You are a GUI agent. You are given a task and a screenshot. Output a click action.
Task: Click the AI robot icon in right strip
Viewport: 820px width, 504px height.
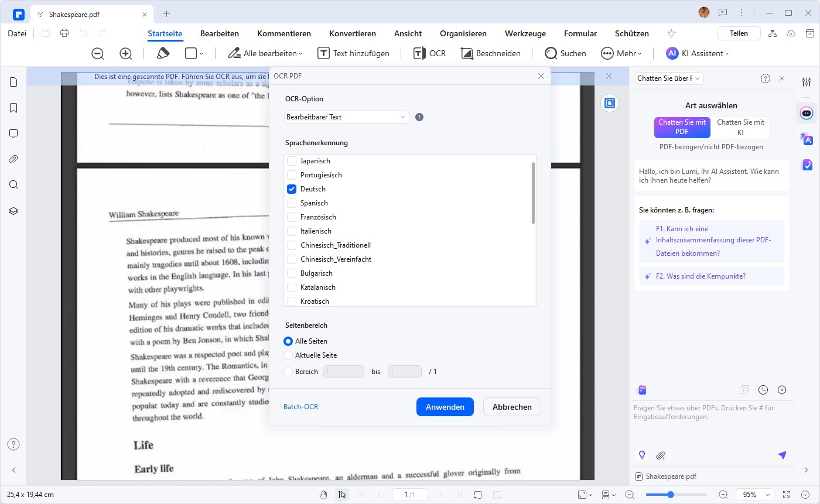(807, 113)
